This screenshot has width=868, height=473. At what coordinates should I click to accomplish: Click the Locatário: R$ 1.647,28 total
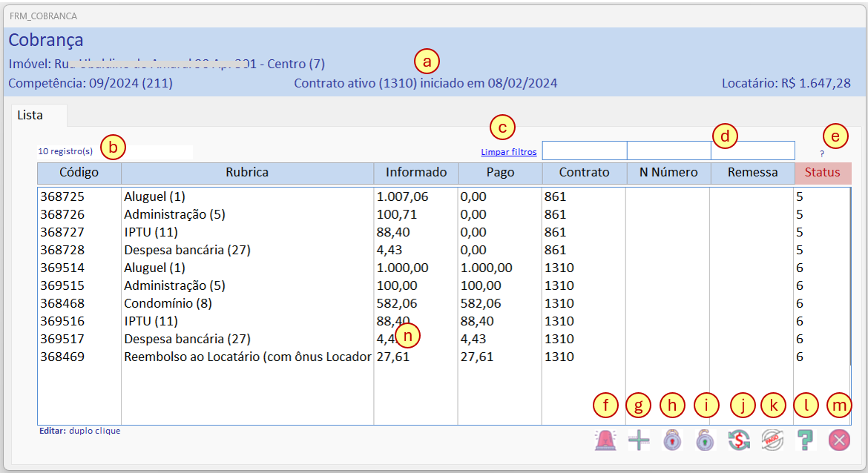click(786, 84)
